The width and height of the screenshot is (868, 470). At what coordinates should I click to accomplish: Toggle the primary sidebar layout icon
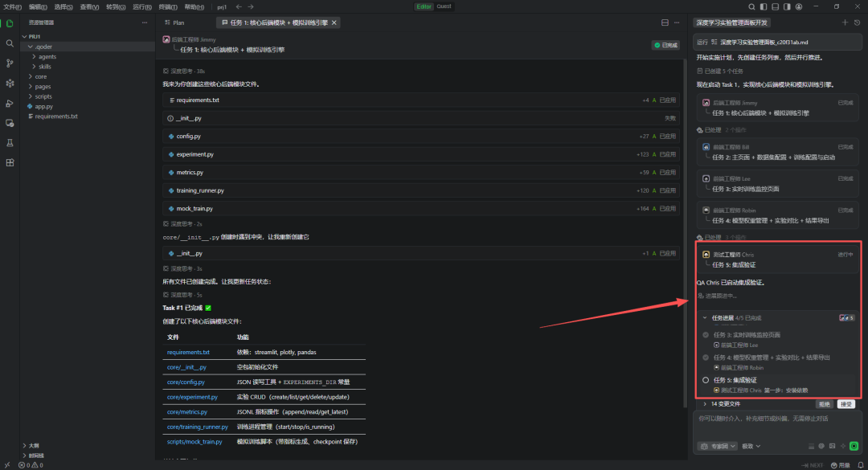pyautogui.click(x=762, y=6)
